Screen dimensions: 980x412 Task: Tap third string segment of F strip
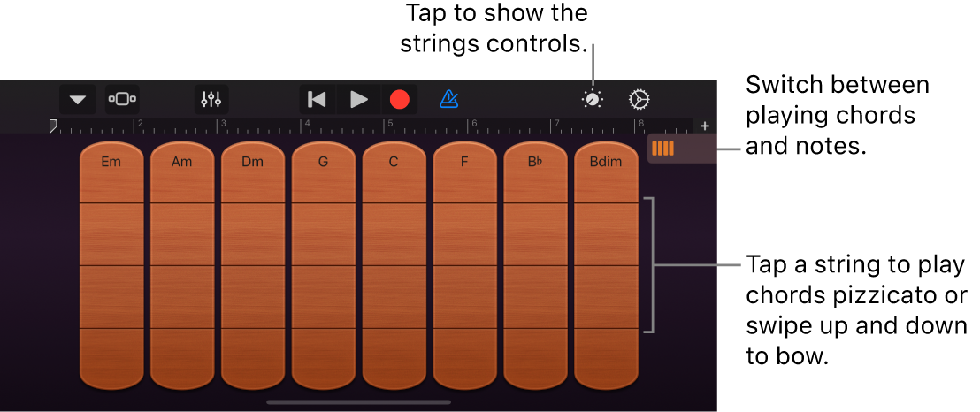click(x=464, y=296)
